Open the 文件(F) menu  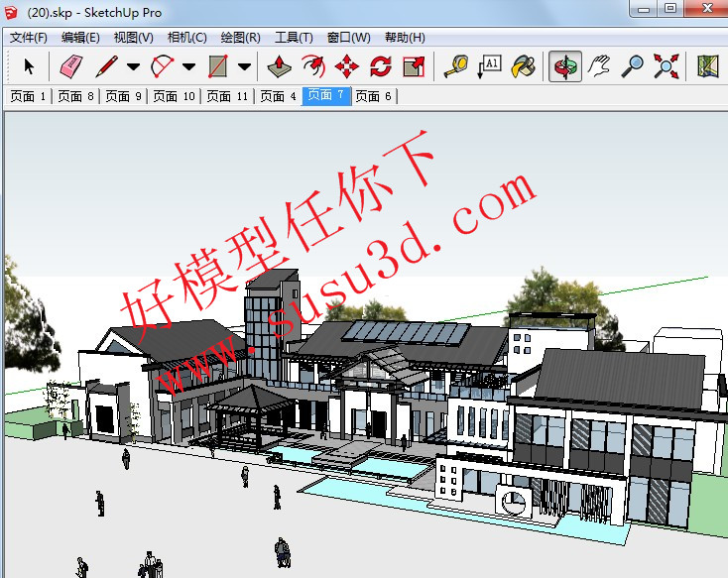(29, 38)
